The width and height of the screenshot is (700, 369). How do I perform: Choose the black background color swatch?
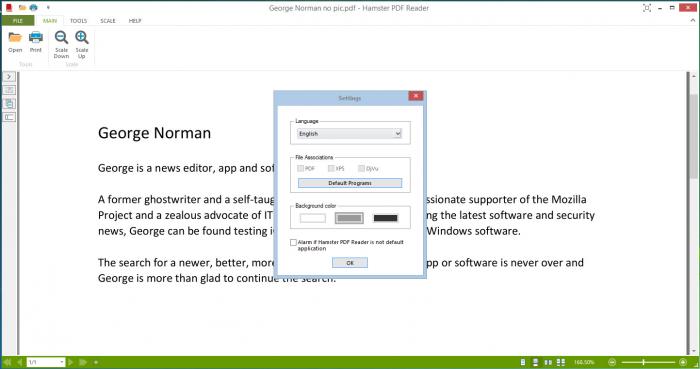(x=385, y=218)
